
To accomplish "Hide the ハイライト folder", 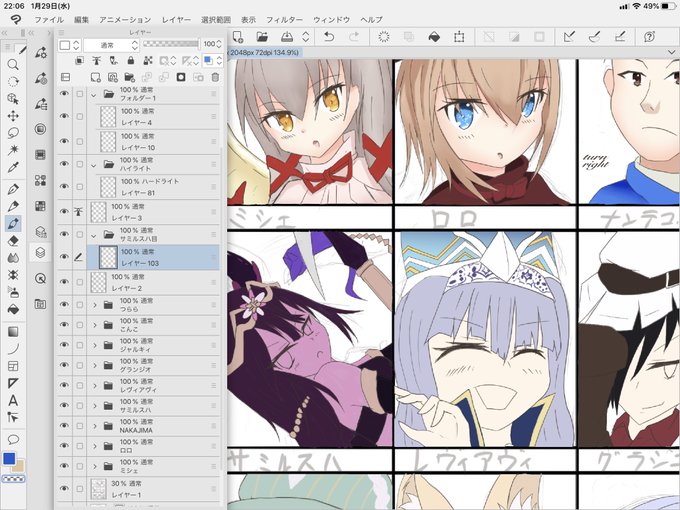I will (x=64, y=164).
